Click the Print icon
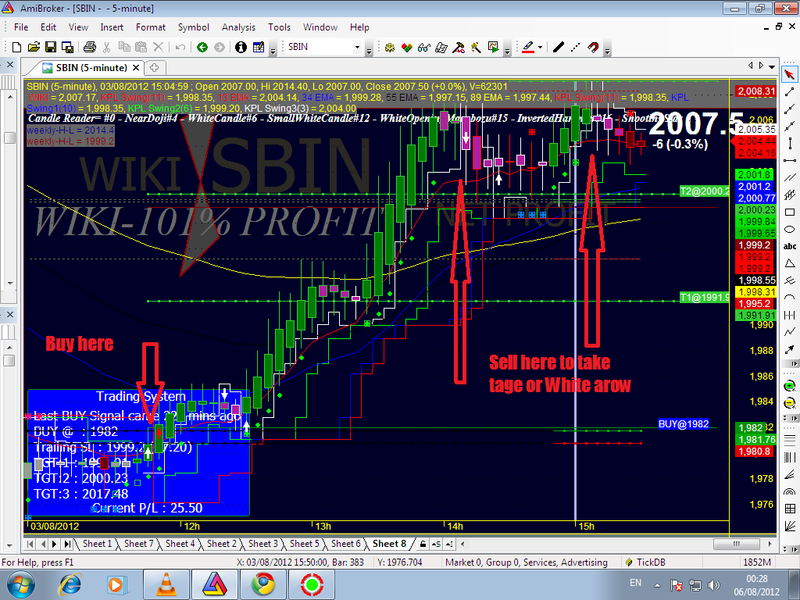800x600 pixels. pyautogui.click(x=90, y=47)
